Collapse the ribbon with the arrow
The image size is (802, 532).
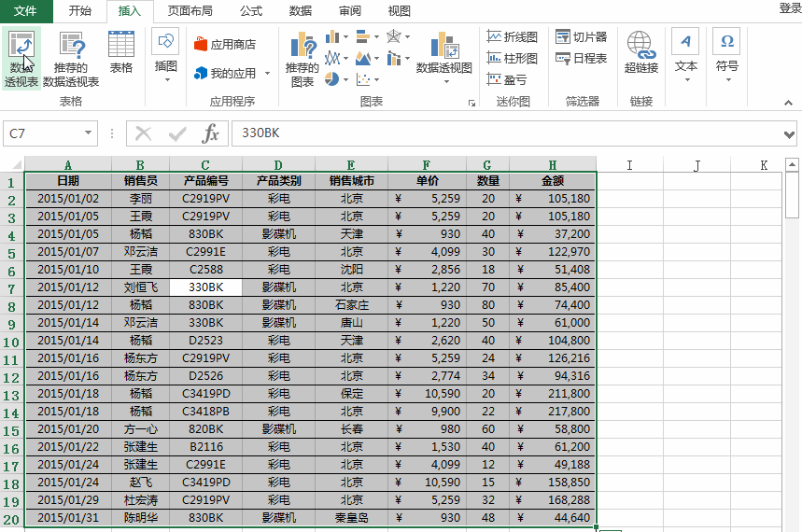788,103
